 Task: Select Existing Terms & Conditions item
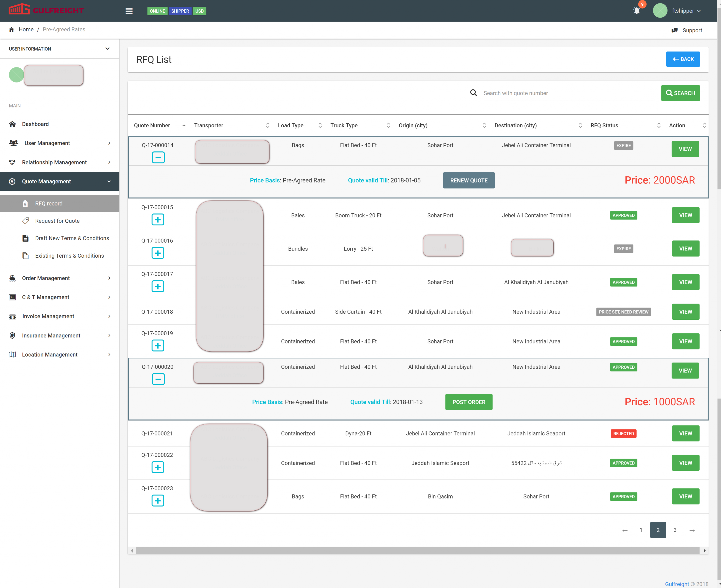click(x=69, y=256)
